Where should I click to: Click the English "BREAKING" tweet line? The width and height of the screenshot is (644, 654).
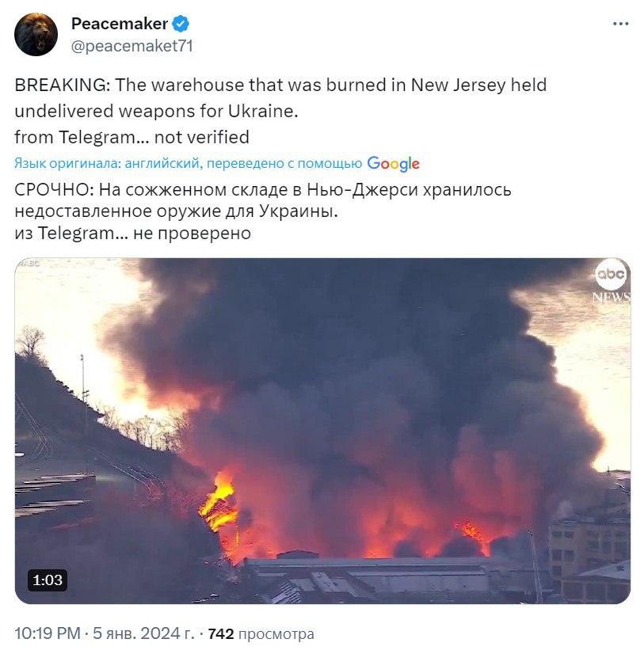tap(280, 85)
